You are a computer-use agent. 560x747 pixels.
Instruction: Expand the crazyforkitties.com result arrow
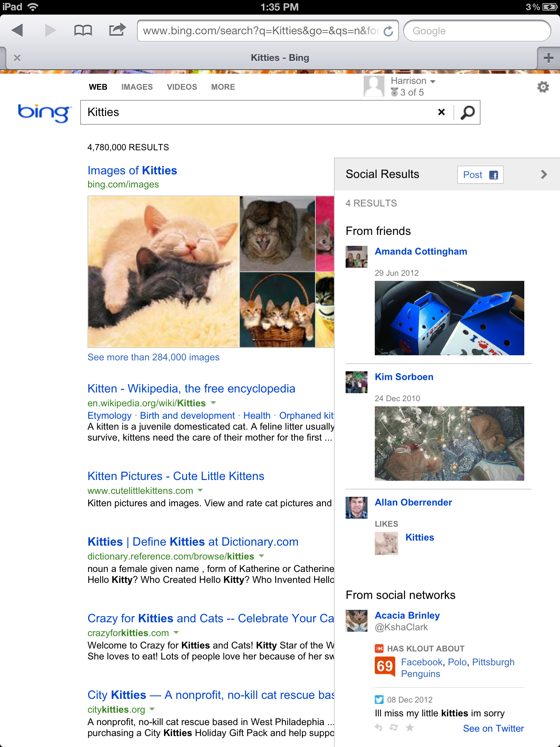[x=176, y=632]
